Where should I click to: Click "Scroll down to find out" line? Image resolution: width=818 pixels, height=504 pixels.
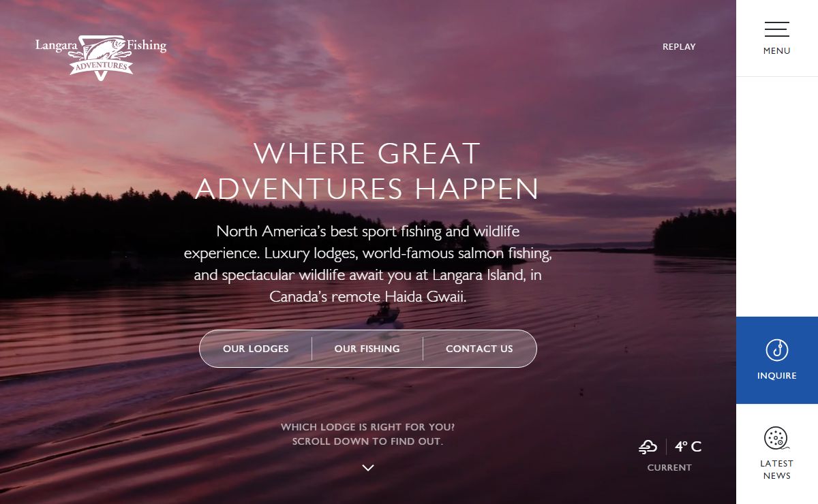[x=368, y=441]
